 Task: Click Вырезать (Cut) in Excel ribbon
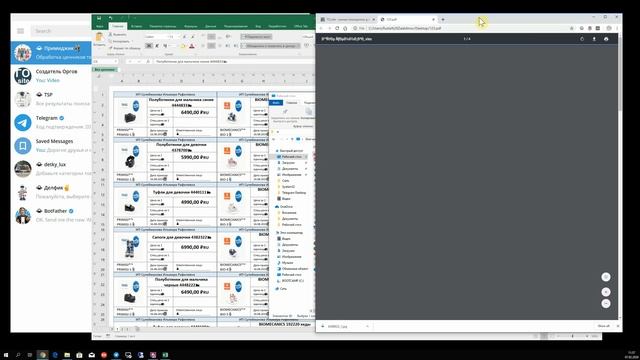pyautogui.click(x=118, y=35)
